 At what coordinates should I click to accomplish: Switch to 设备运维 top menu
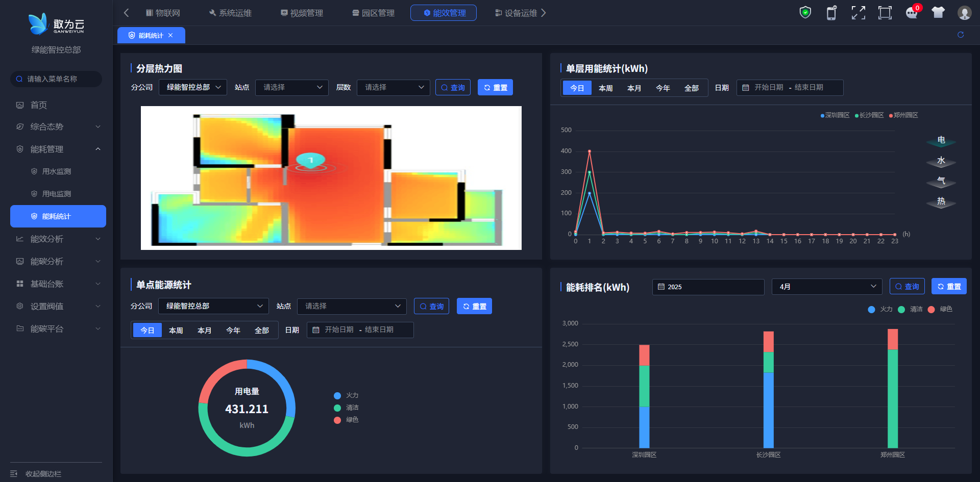tap(516, 13)
